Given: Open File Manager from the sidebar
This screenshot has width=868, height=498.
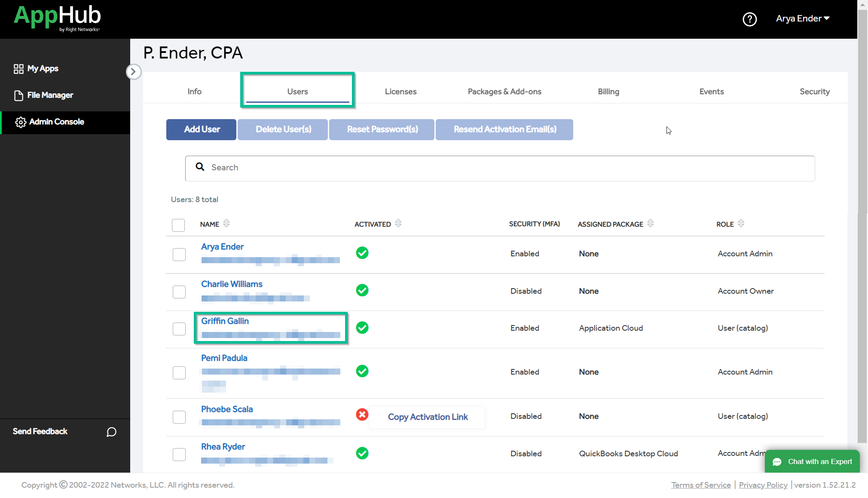Looking at the screenshot, I should (x=49, y=95).
